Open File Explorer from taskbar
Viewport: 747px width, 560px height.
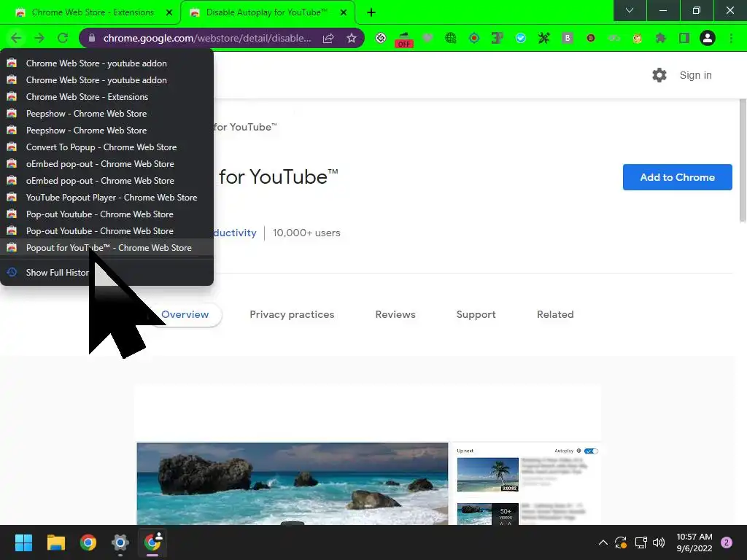[x=55, y=542]
